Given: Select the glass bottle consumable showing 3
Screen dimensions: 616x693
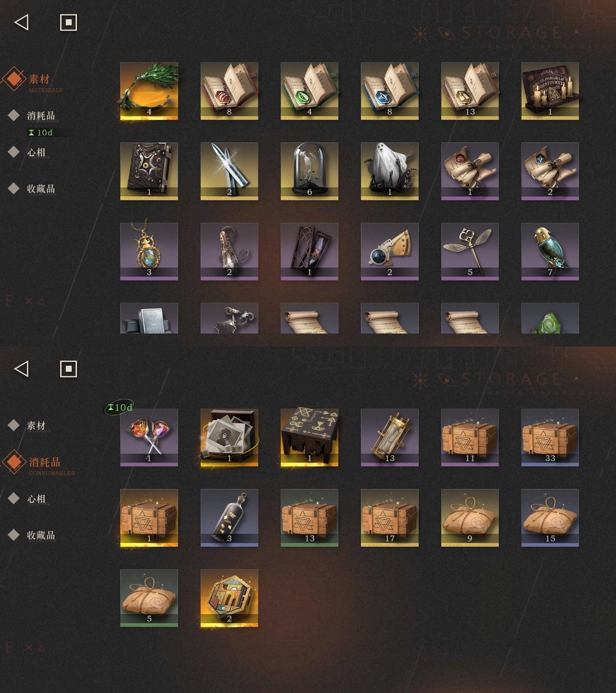Looking at the screenshot, I should click(230, 518).
